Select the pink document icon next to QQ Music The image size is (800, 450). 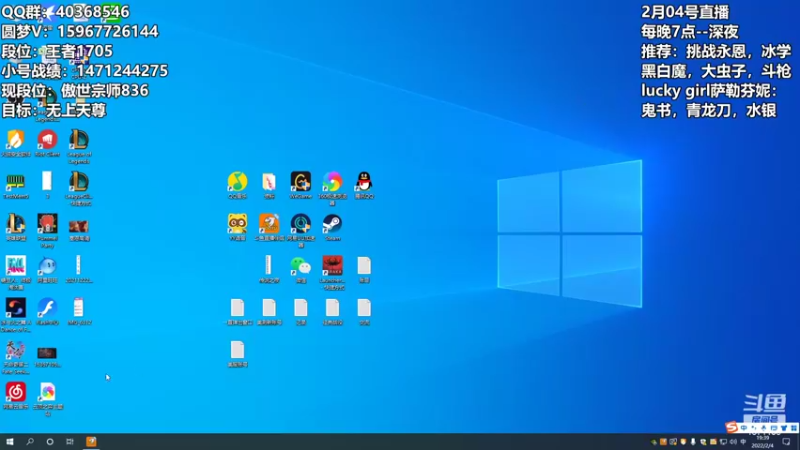click(269, 181)
